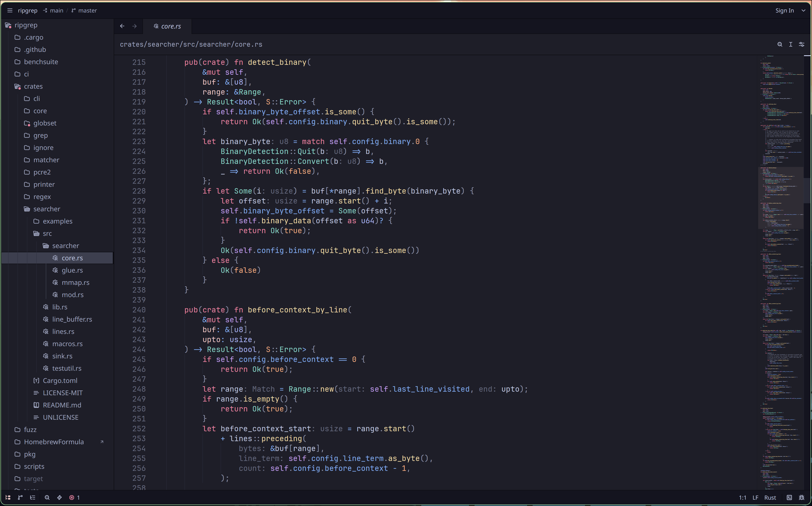Click the minimap code overview

781,273
